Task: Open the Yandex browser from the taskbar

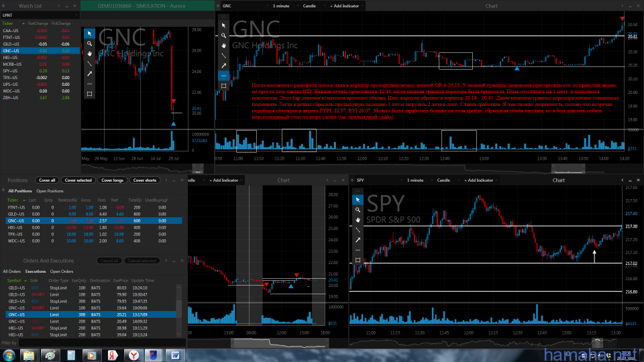Action: [x=134, y=354]
